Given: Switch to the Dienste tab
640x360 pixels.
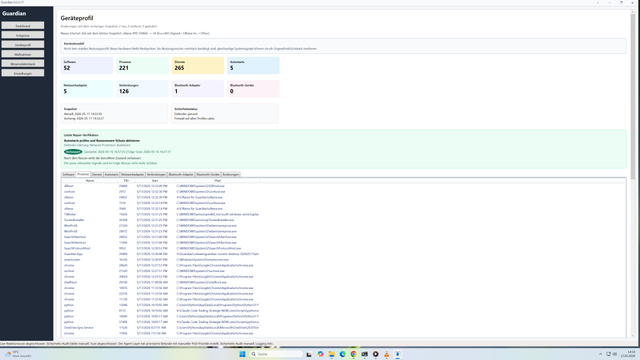Looking at the screenshot, I should coord(97,174).
